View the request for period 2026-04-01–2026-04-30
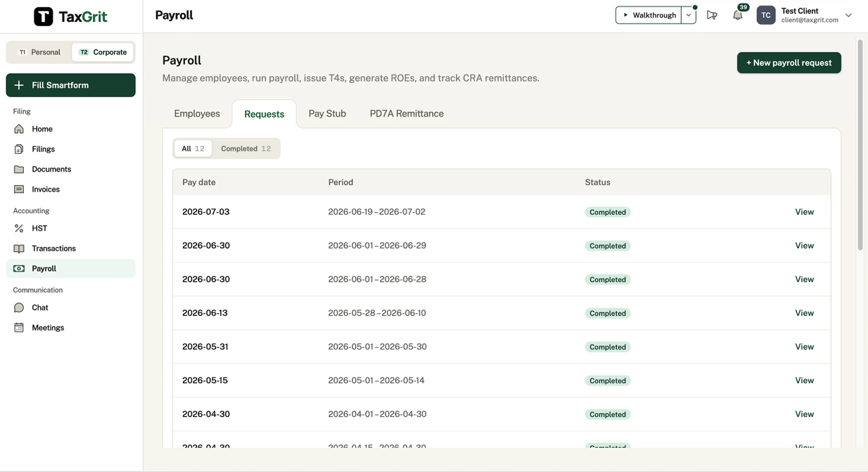The height and width of the screenshot is (472, 868). 804,414
